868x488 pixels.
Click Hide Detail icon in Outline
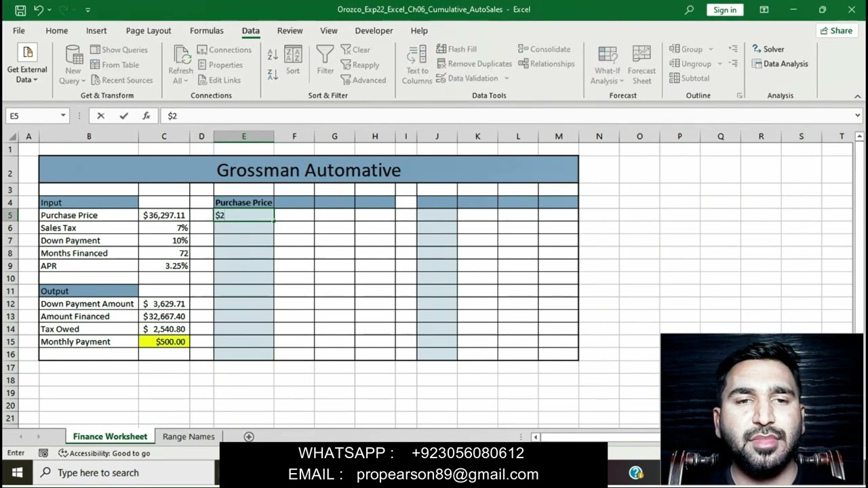733,64
